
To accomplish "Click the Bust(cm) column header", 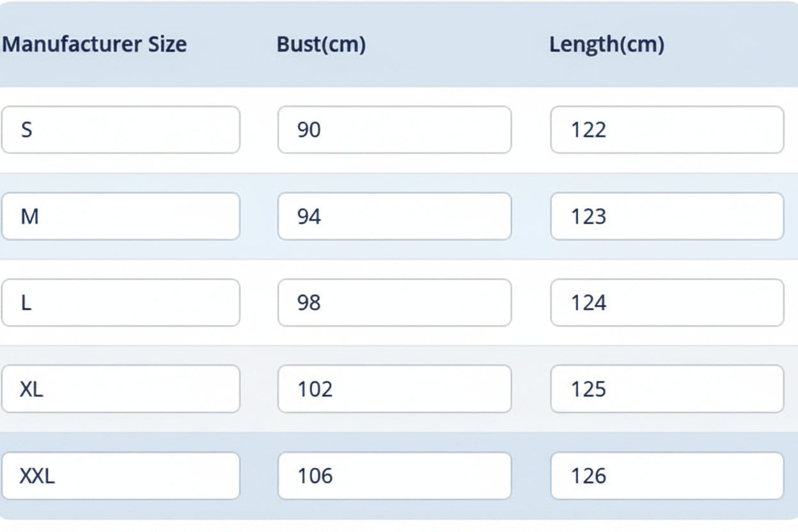I will click(x=321, y=45).
